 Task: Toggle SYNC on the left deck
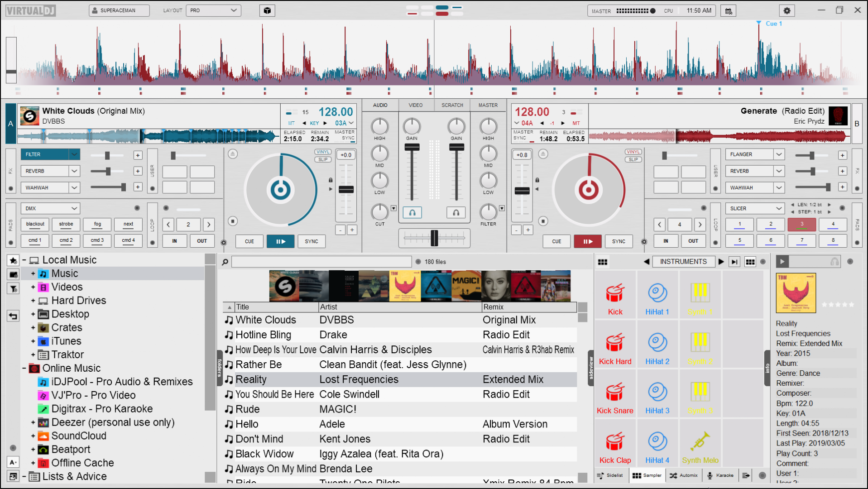coord(312,241)
